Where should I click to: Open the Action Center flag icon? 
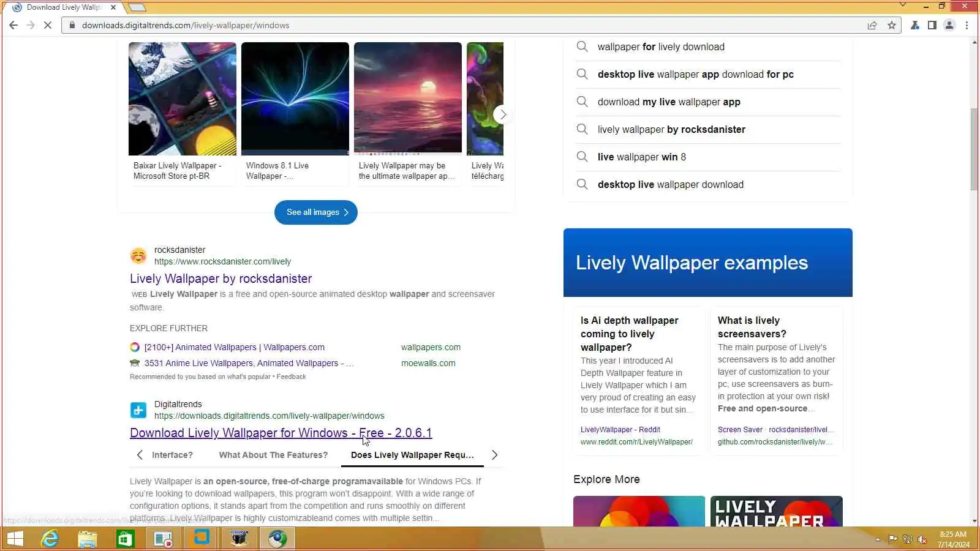coord(892,539)
